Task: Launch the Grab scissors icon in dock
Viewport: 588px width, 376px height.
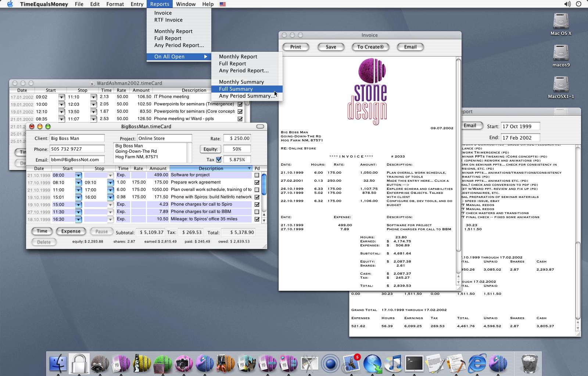Action: [x=309, y=363]
